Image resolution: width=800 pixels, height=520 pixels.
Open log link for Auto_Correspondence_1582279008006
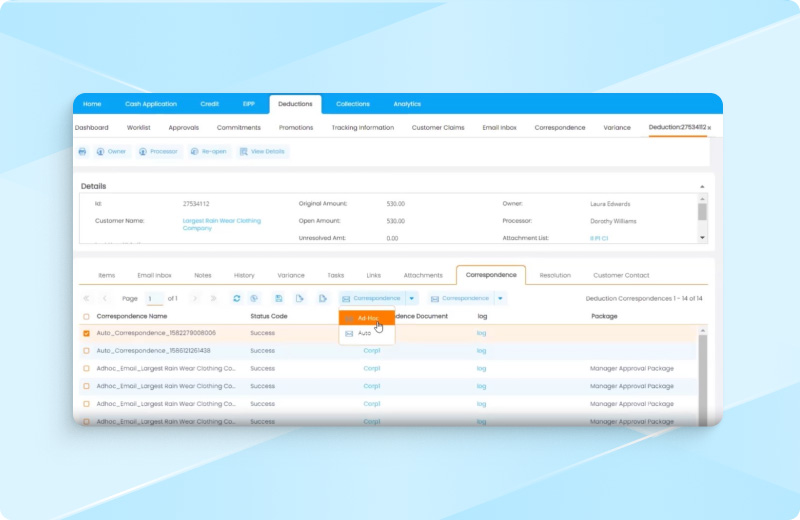pos(481,333)
